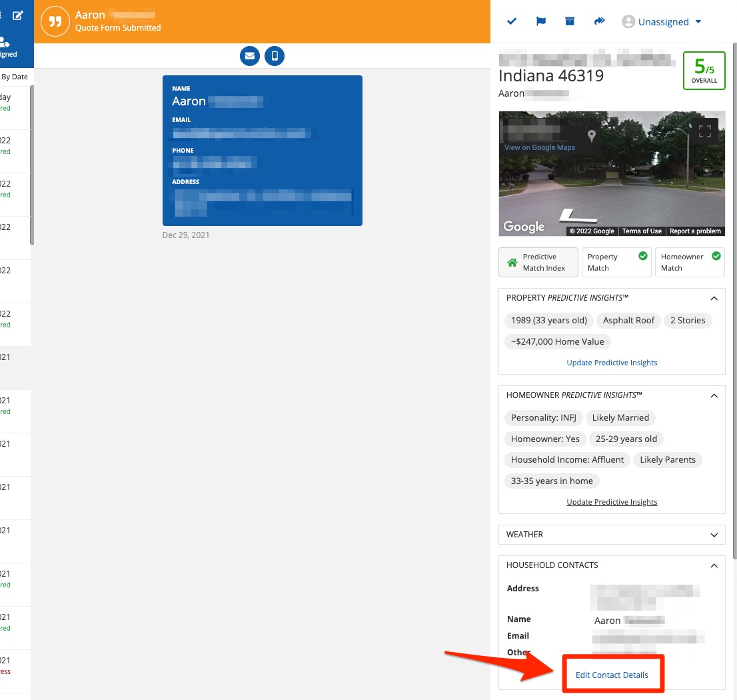This screenshot has width=737, height=700.
Task: Expand the Weather section
Action: coord(714,535)
